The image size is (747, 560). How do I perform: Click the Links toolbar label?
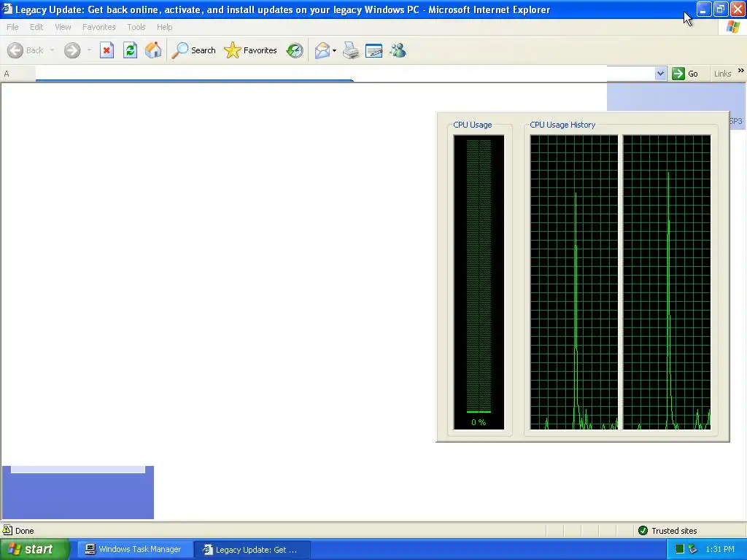coord(722,74)
